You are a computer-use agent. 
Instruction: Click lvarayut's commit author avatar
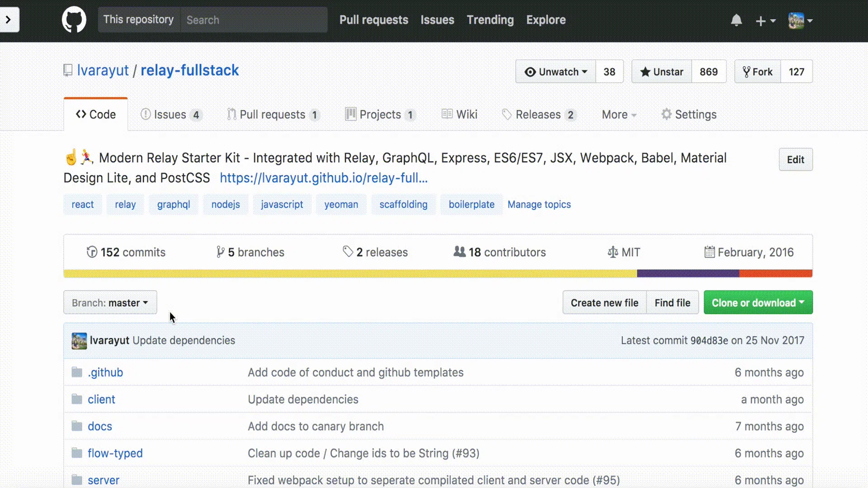tap(79, 341)
